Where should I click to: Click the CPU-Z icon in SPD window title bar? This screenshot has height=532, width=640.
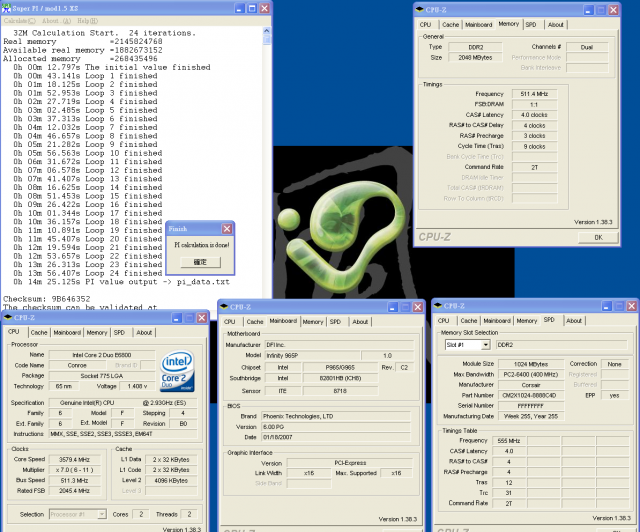(x=438, y=306)
